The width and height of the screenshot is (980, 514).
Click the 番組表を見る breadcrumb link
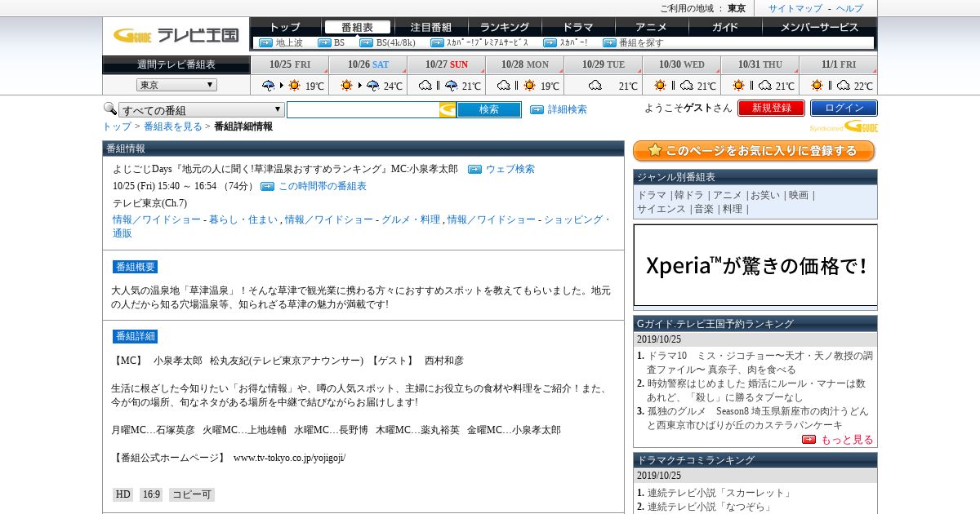(173, 126)
